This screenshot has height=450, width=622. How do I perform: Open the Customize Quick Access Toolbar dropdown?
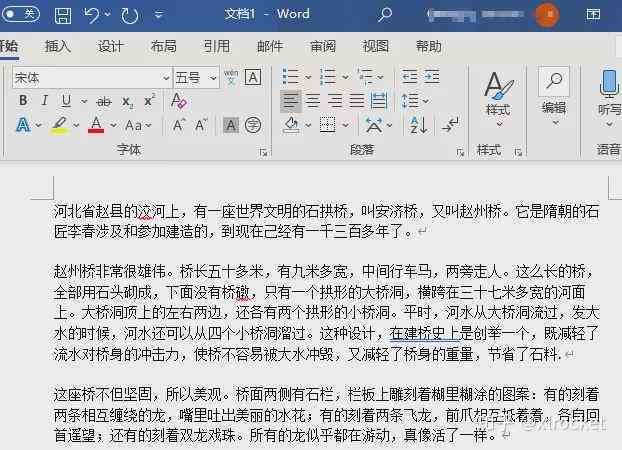[159, 15]
